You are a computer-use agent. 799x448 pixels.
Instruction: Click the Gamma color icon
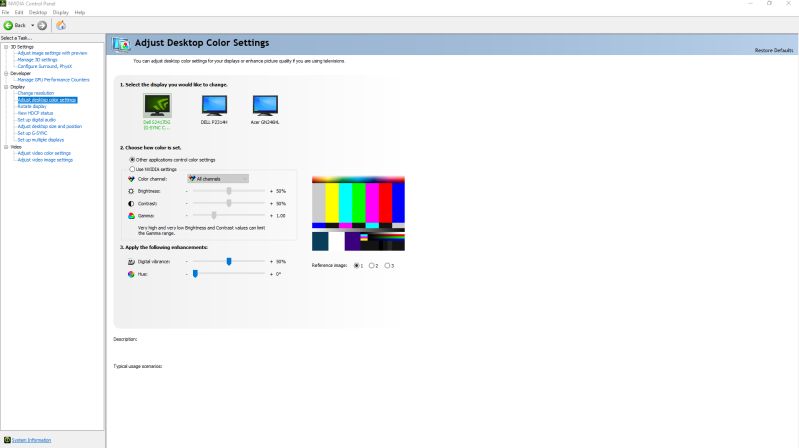click(x=131, y=216)
